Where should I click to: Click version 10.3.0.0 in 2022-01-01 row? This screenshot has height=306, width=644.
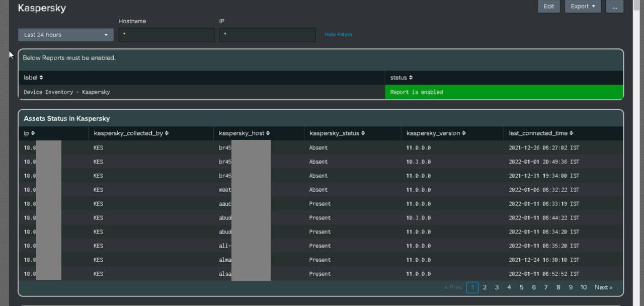click(419, 162)
